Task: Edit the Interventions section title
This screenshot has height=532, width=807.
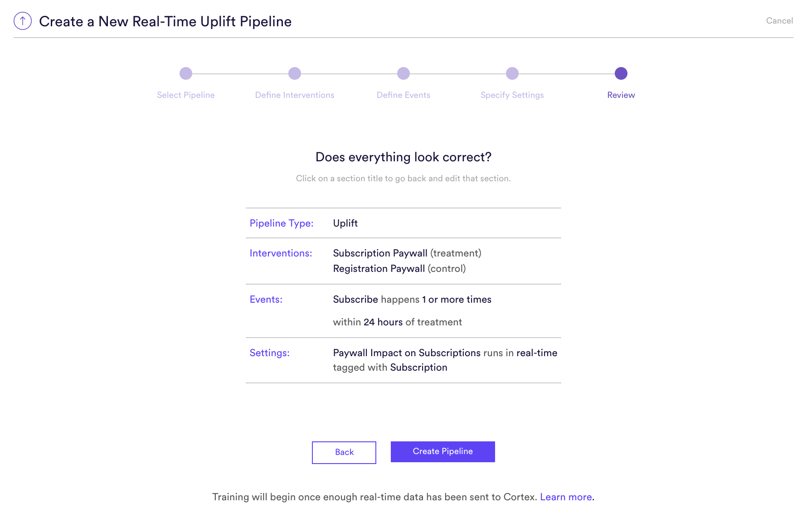Action: pos(281,253)
